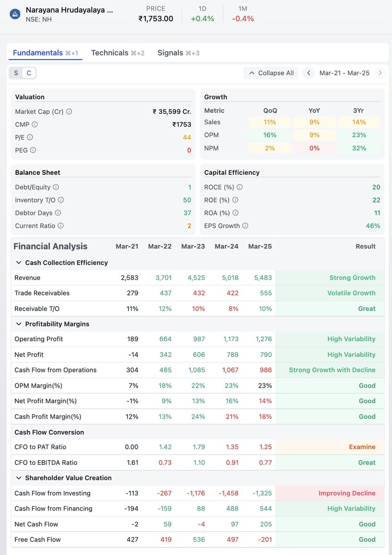392x555 pixels.
Task: Click the Mar-23 column header
Action: 193,247
